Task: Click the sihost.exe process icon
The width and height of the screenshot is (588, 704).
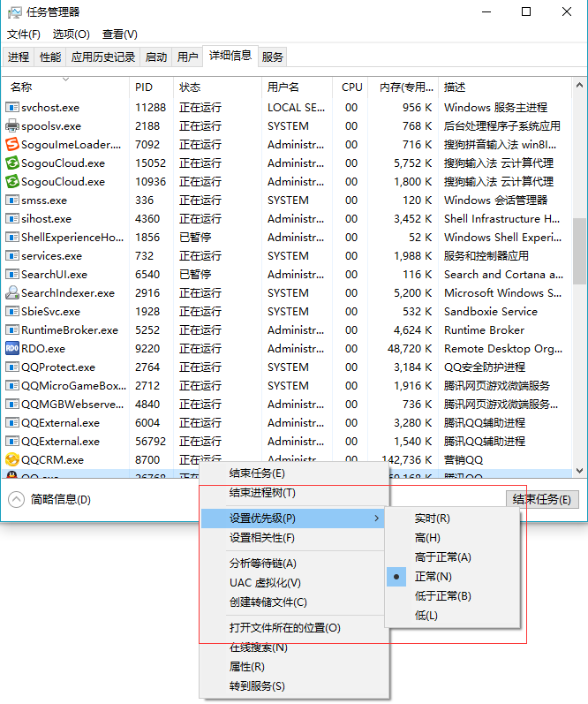Action: (x=12, y=219)
